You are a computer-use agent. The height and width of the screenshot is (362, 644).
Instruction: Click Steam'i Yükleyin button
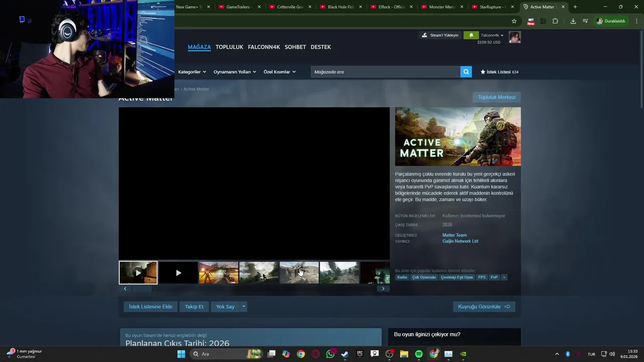[440, 35]
